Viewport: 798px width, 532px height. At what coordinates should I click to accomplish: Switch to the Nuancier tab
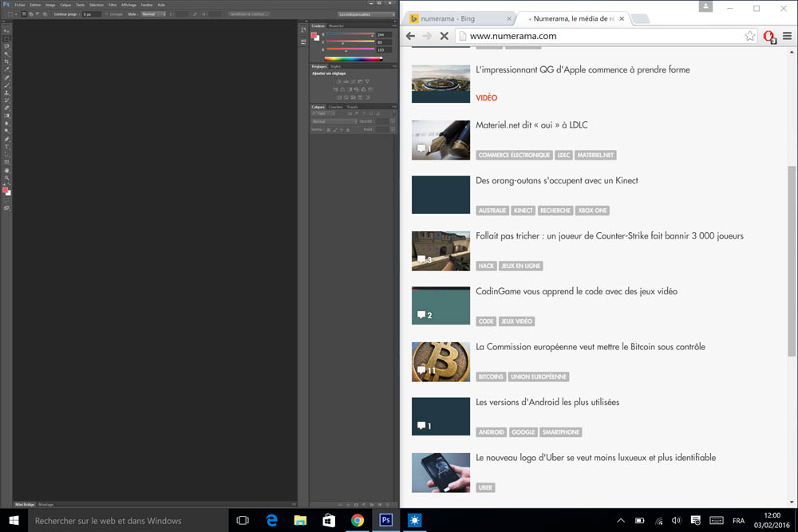coord(337,26)
